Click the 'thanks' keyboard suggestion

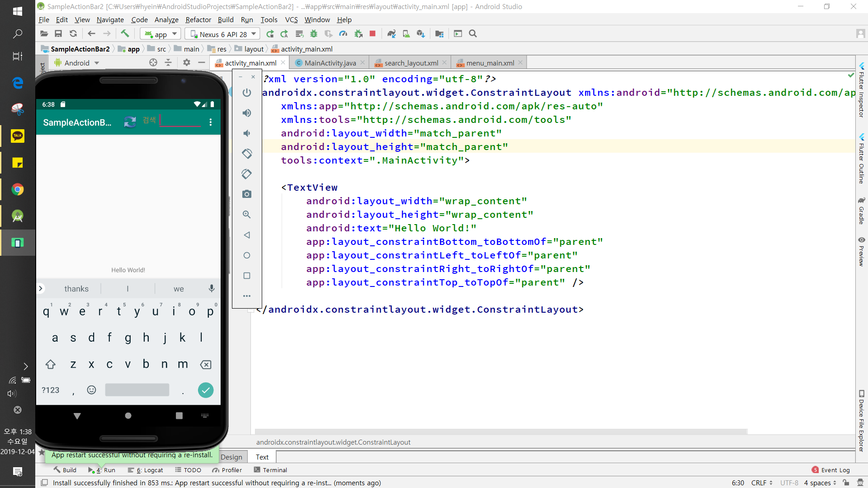76,289
